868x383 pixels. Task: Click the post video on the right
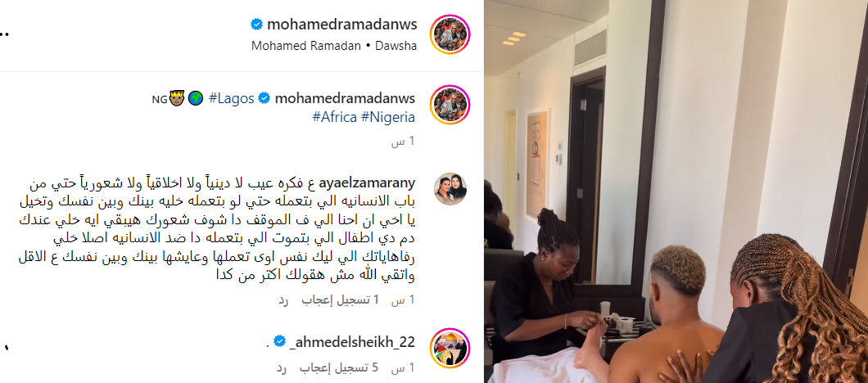[x=676, y=191]
